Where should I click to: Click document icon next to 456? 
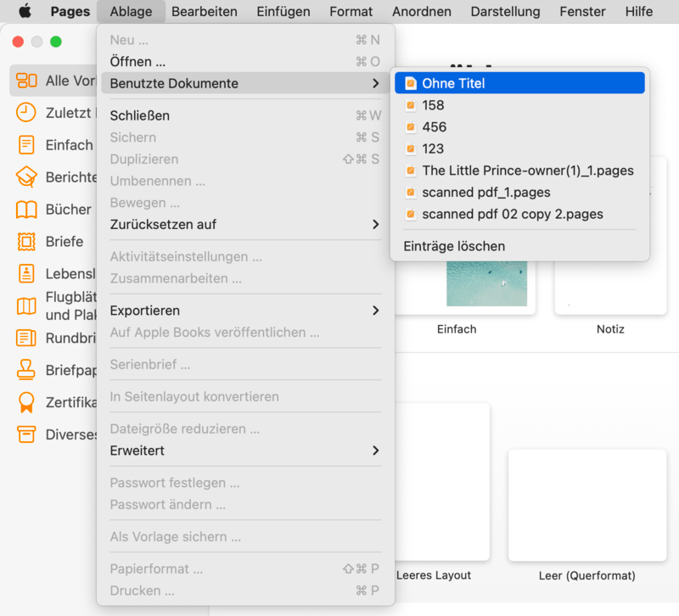click(411, 127)
